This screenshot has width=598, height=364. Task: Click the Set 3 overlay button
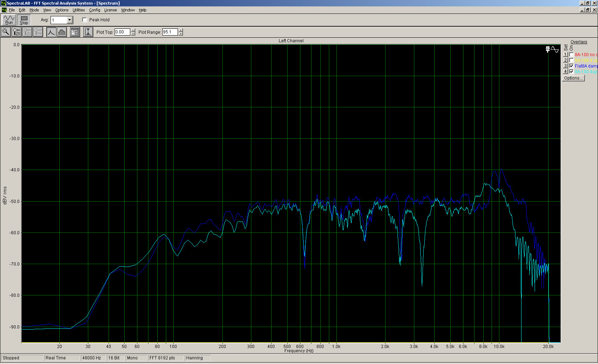[565, 66]
